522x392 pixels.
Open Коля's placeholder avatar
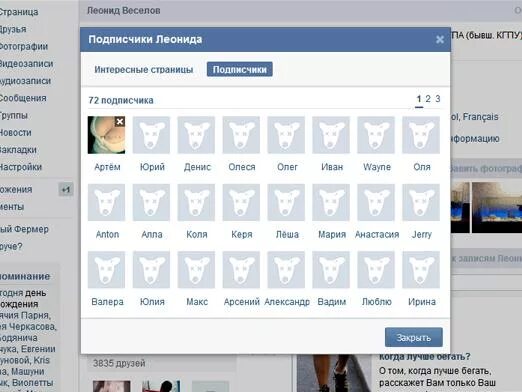click(196, 203)
